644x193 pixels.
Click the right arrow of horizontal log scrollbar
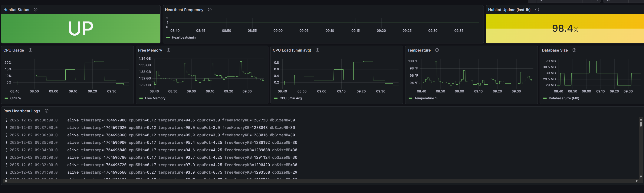click(636, 181)
